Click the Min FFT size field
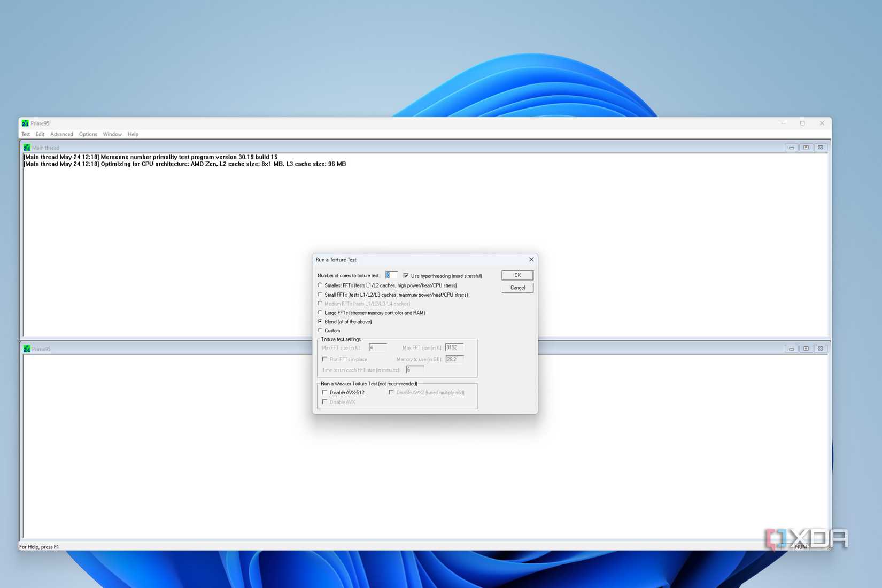 tap(377, 347)
